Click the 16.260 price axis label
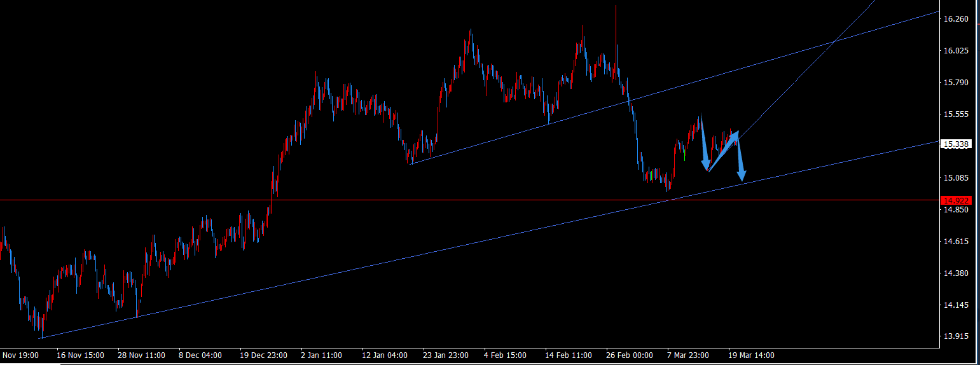 [956, 19]
